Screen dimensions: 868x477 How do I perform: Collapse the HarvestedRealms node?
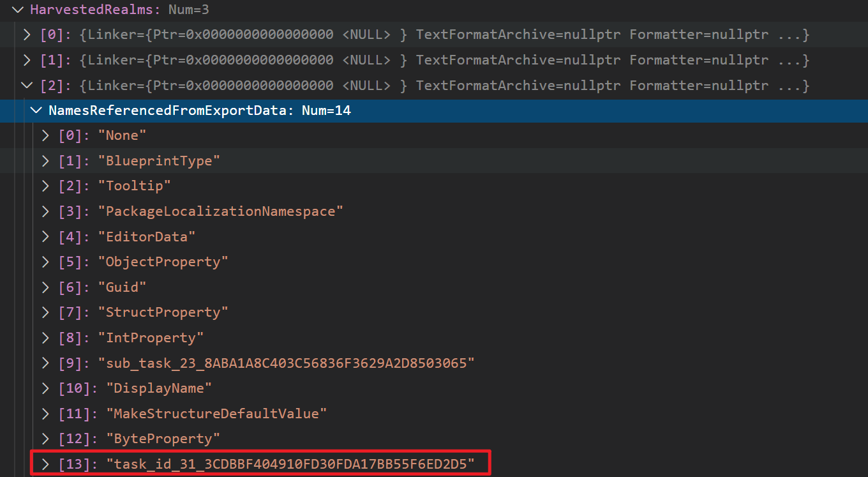tap(17, 10)
